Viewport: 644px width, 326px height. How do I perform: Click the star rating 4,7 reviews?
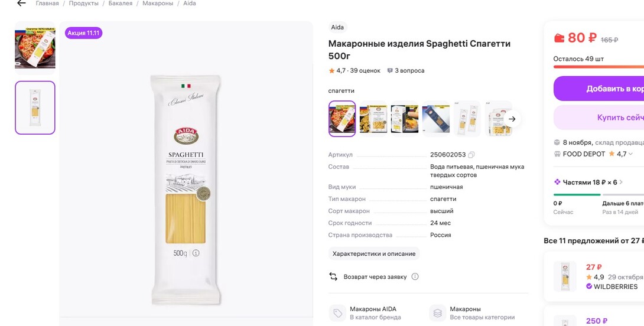tap(354, 71)
